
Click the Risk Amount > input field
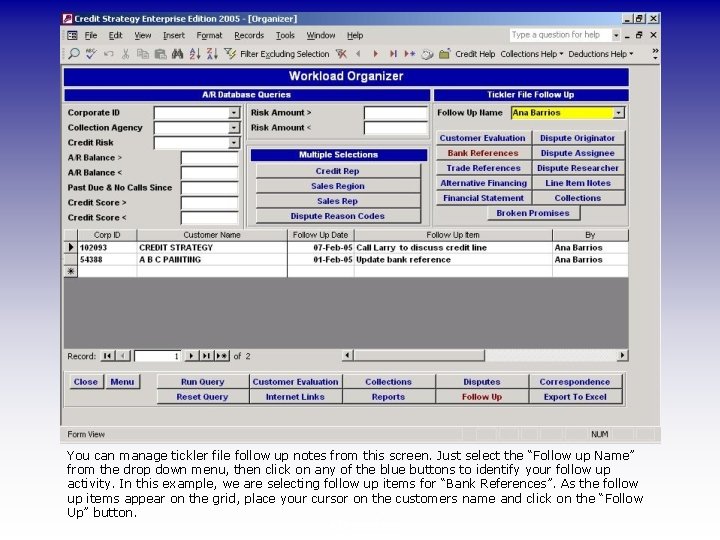pyautogui.click(x=396, y=112)
